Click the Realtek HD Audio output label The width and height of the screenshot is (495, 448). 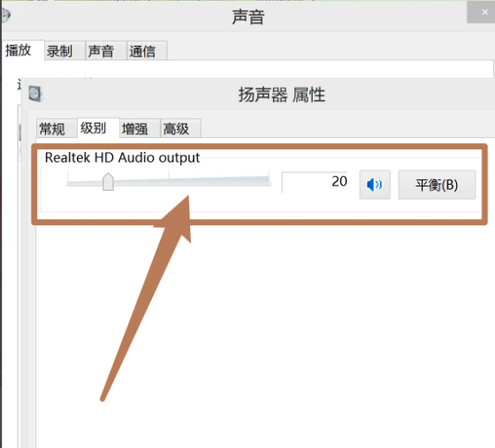tap(122, 157)
